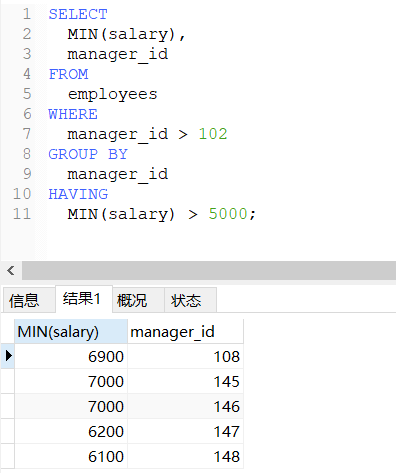
Task: Select salary cell in manager 145 row
Action: [71, 381]
